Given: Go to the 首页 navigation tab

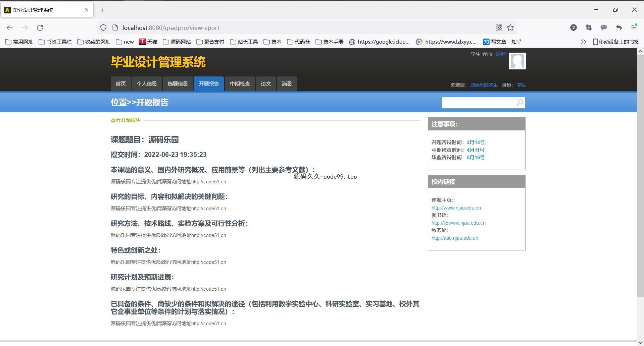Looking at the screenshot, I should coord(121,84).
